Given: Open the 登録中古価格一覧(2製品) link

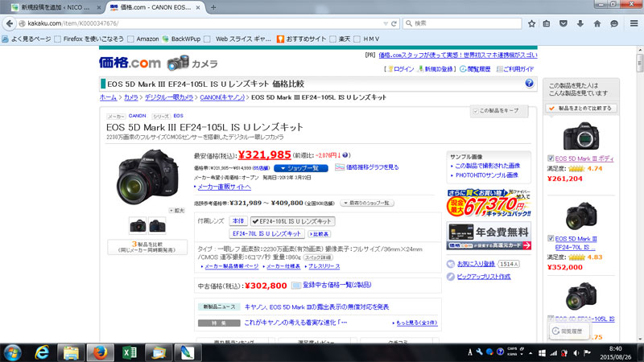Looking at the screenshot, I should click(336, 285).
